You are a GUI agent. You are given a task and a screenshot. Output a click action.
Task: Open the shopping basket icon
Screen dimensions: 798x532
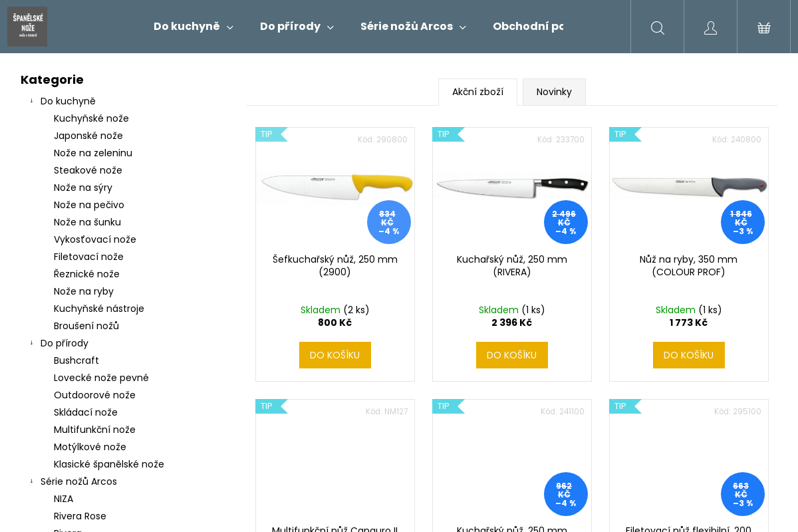pos(763,27)
